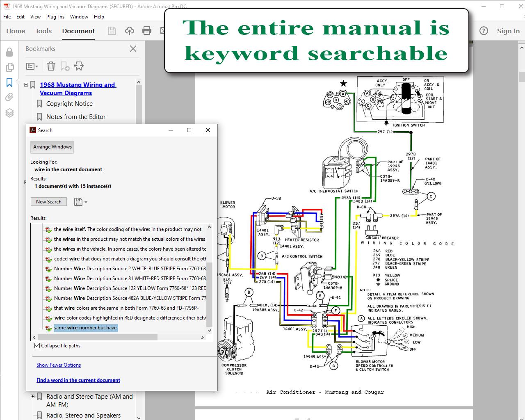This screenshot has width=525, height=420.
Task: Share the document via cloud upload icon
Action: point(129,31)
